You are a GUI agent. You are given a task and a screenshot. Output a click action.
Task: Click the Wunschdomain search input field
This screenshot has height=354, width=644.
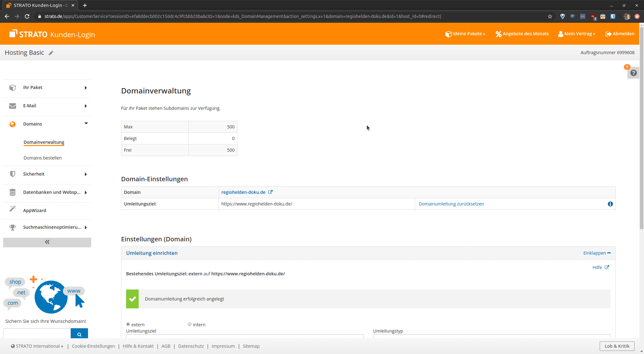click(x=37, y=334)
